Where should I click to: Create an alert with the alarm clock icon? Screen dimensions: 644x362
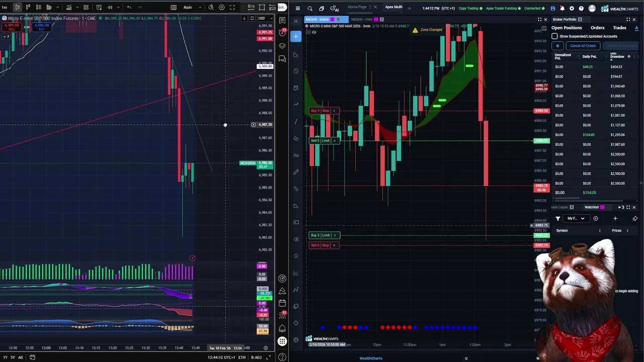coord(99,7)
